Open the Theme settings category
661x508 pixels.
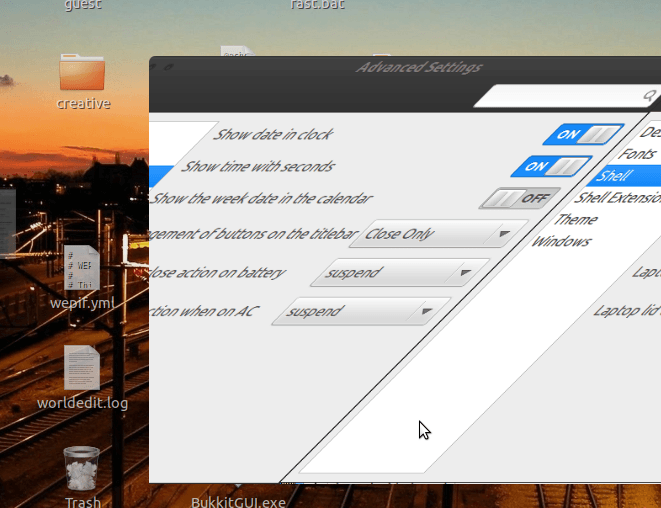576,220
